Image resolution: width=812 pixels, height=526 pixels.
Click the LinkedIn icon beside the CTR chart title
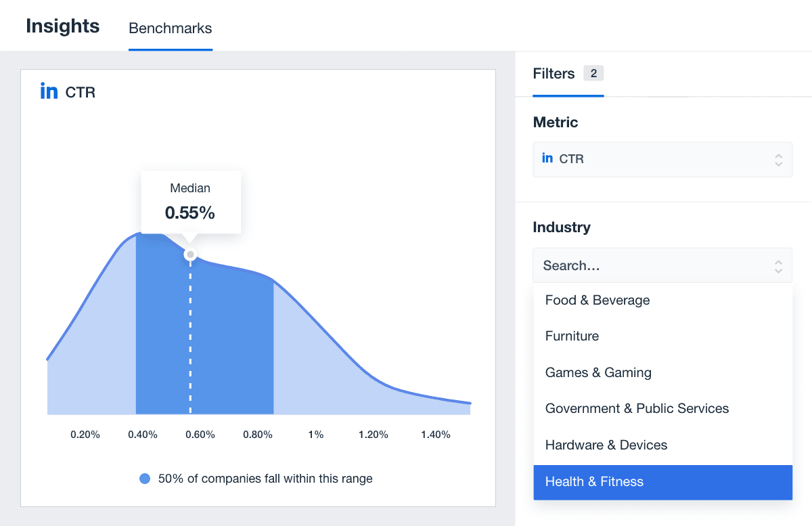(x=47, y=91)
